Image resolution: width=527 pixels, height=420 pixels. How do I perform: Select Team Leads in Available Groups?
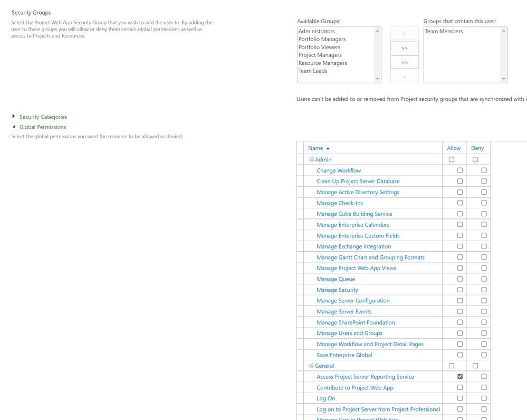pos(313,71)
